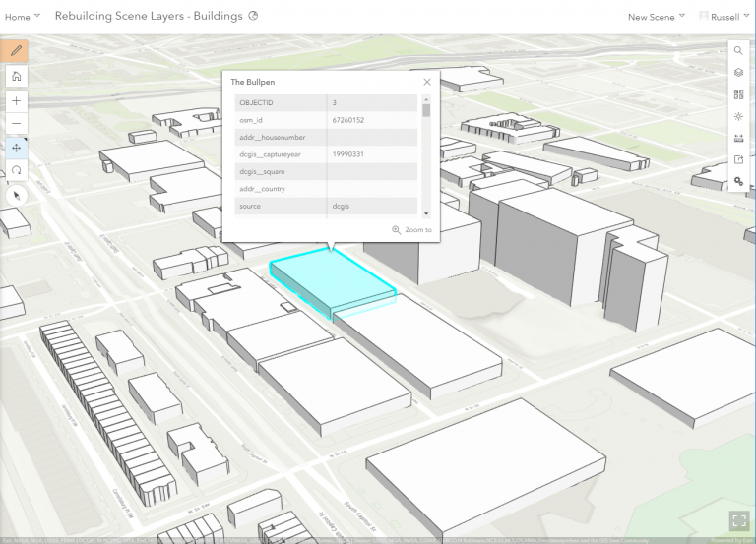The height and width of the screenshot is (544, 756).
Task: Click the dcgis__captureyear value 19990331
Action: tap(348, 154)
